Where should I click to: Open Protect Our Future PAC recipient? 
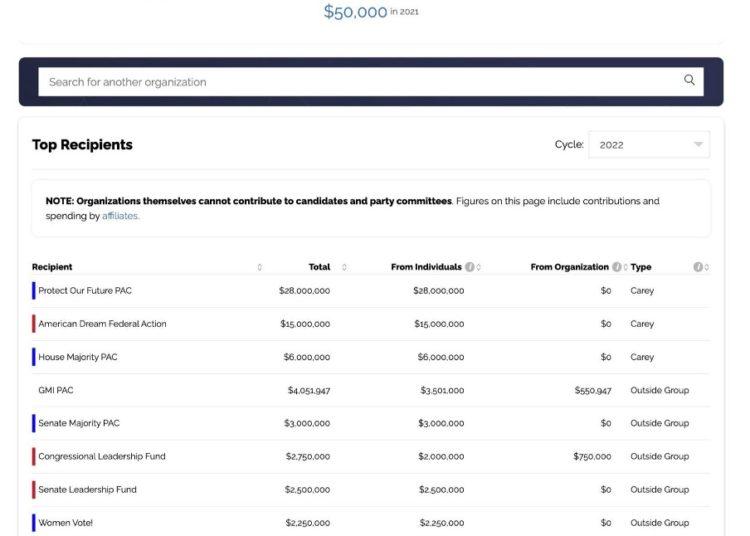click(85, 291)
